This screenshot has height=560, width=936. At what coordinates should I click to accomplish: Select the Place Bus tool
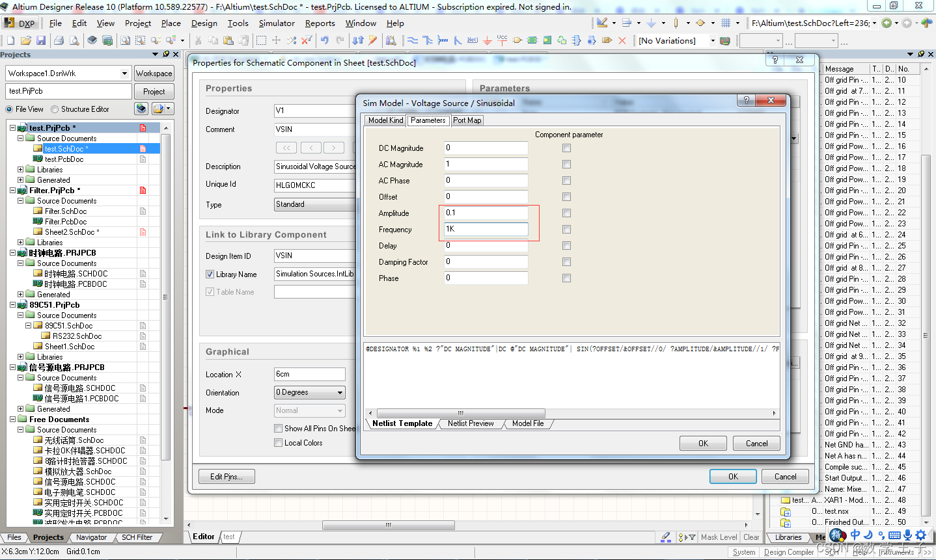(x=428, y=40)
